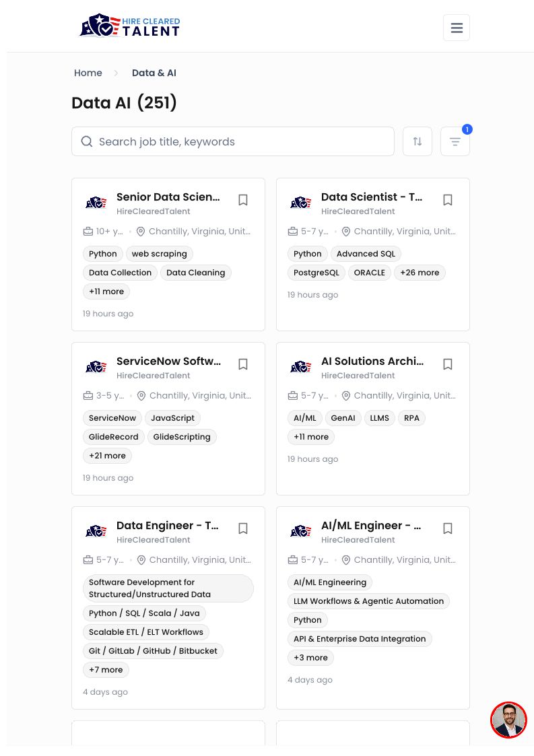Open the sort order control
This screenshot has height=756, width=534.
pyautogui.click(x=417, y=141)
